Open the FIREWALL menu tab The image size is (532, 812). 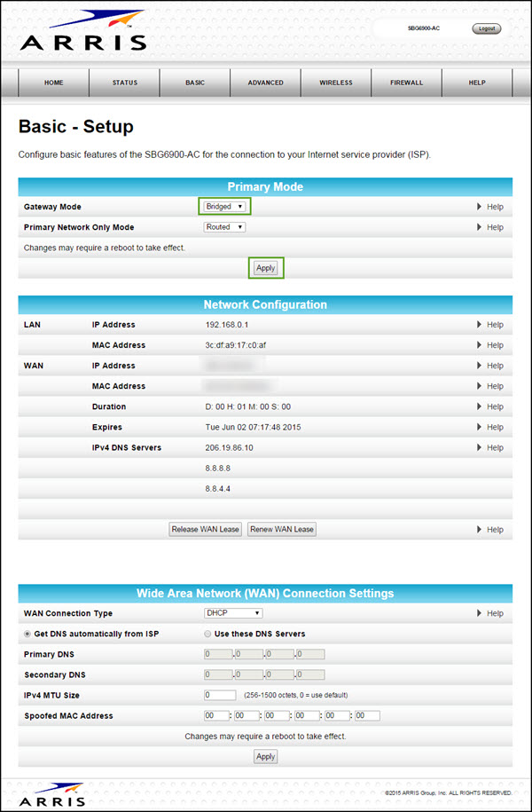pos(407,83)
